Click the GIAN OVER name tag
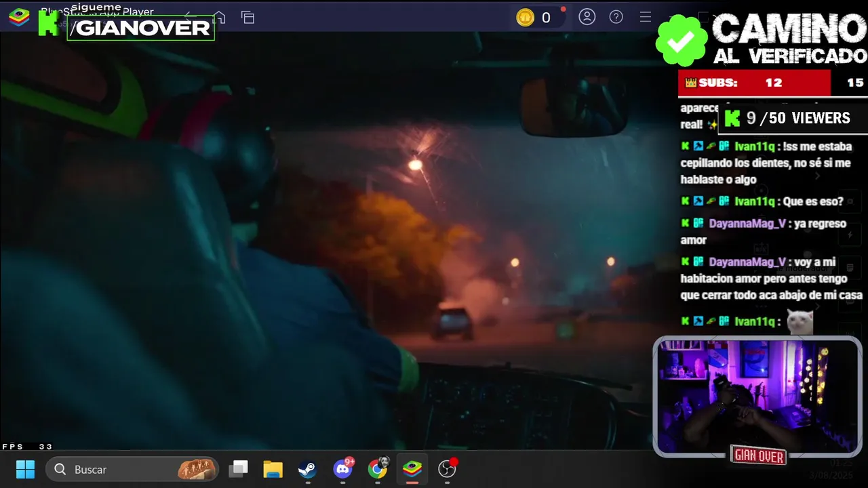 coord(759,456)
